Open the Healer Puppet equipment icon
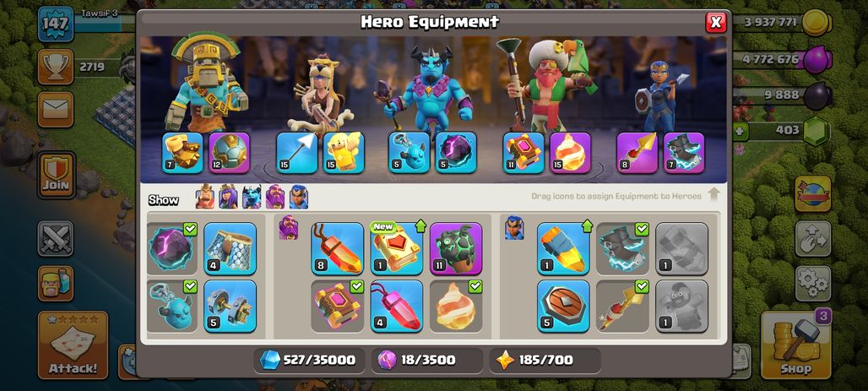Viewport: 868px width, 391px height. coord(344,152)
